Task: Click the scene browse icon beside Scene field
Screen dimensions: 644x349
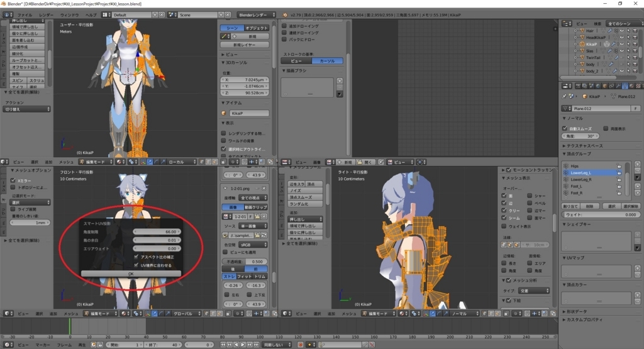Action: click(172, 15)
